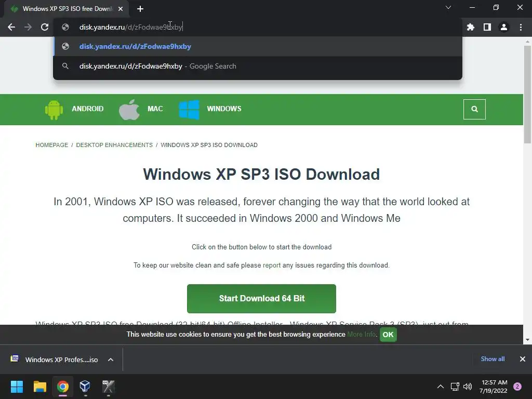Choose the Google Search suggestion
This screenshot has width=532, height=399.
click(x=258, y=66)
